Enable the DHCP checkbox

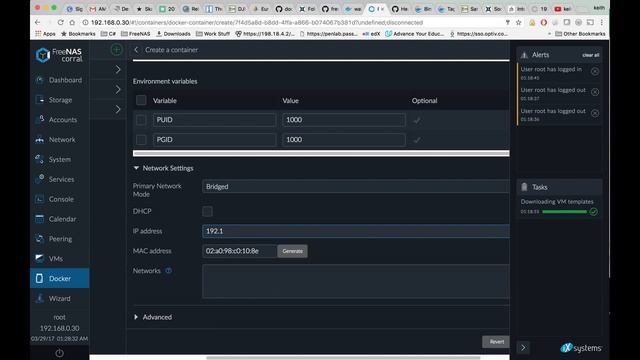tap(207, 211)
